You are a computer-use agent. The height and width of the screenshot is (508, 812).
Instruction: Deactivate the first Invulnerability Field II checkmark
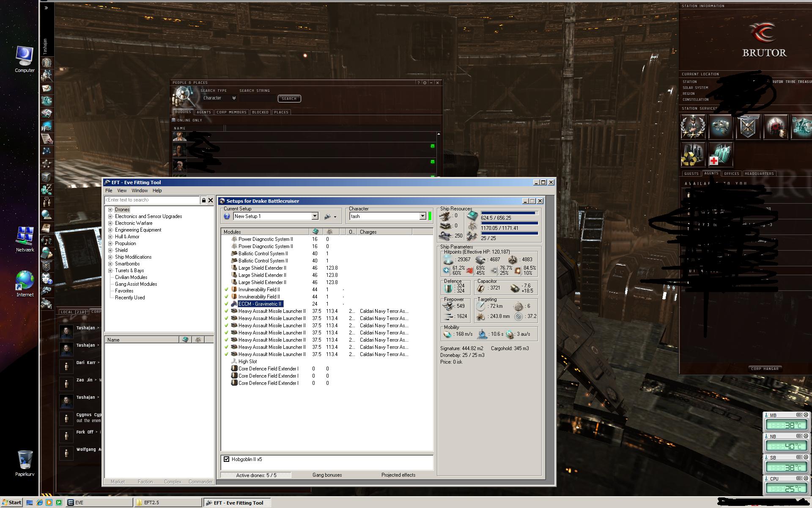226,290
